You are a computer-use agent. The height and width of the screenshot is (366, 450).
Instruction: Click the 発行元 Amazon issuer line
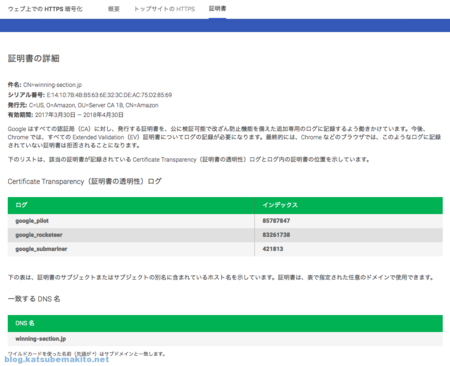click(x=83, y=105)
